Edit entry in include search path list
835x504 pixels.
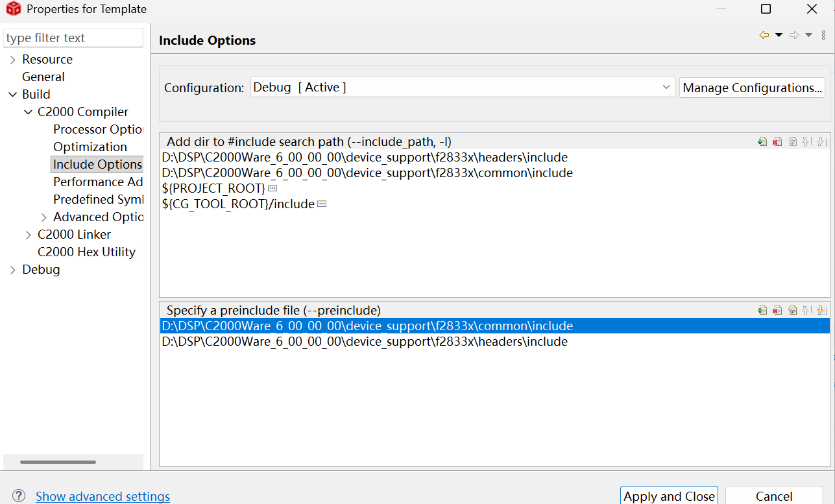click(792, 141)
